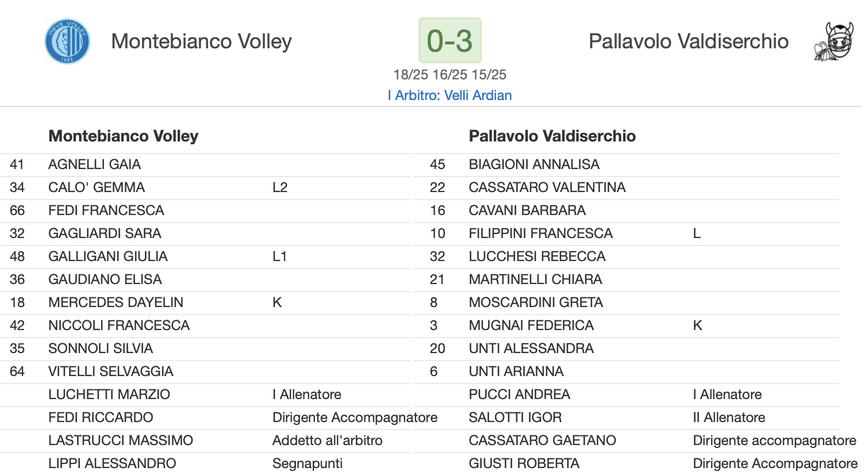868x475 pixels.
Task: Click libero GALLIGANI GIULIA's name
Action: coord(108,256)
